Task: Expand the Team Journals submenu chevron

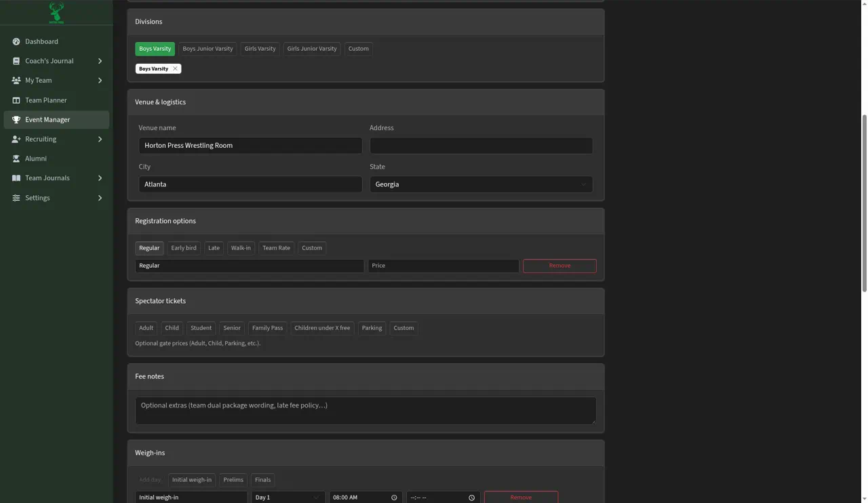Action: point(100,178)
